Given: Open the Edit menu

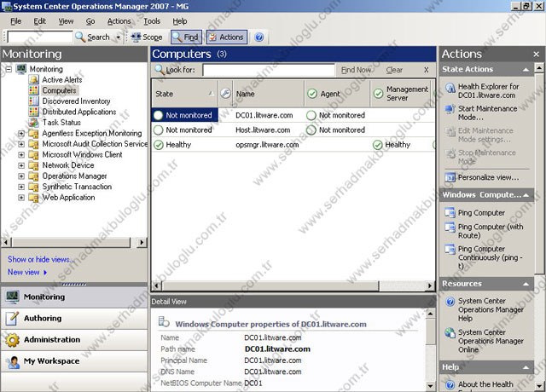Looking at the screenshot, I should pyautogui.click(x=40, y=21).
